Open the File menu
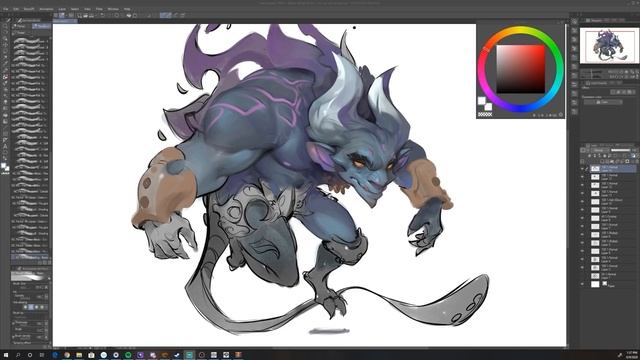This screenshot has height=360, width=640. coord(6,9)
